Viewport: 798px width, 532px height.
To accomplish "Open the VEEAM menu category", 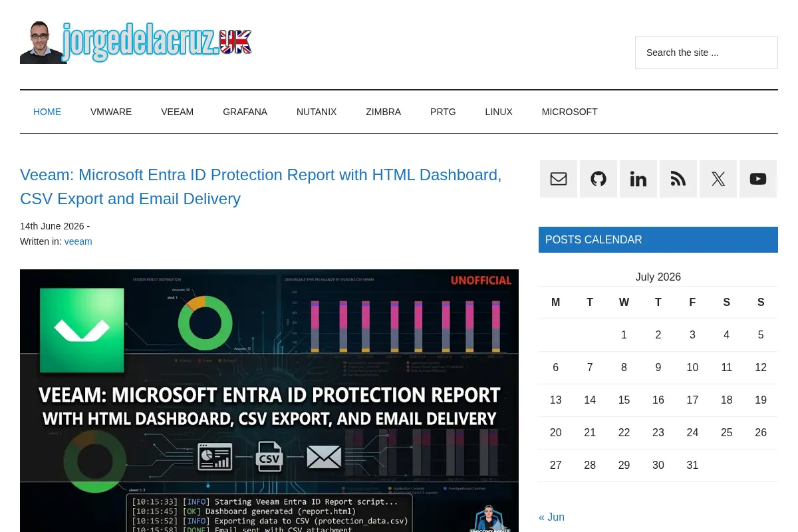I will click(x=177, y=112).
